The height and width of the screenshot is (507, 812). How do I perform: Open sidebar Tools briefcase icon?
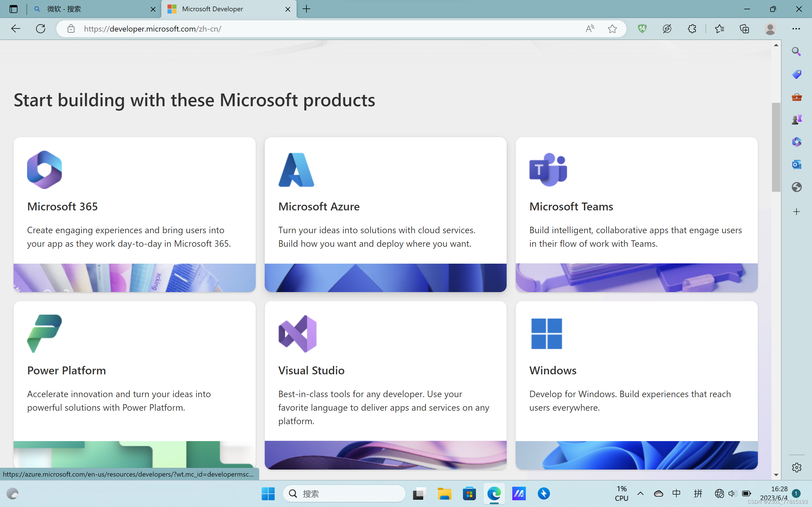point(796,97)
